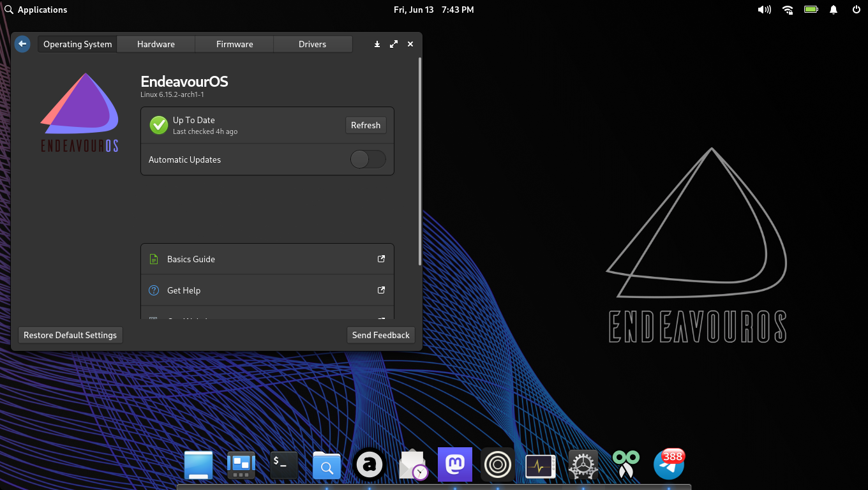Open the date and time panel
This screenshot has height=490, width=868.
(x=434, y=10)
